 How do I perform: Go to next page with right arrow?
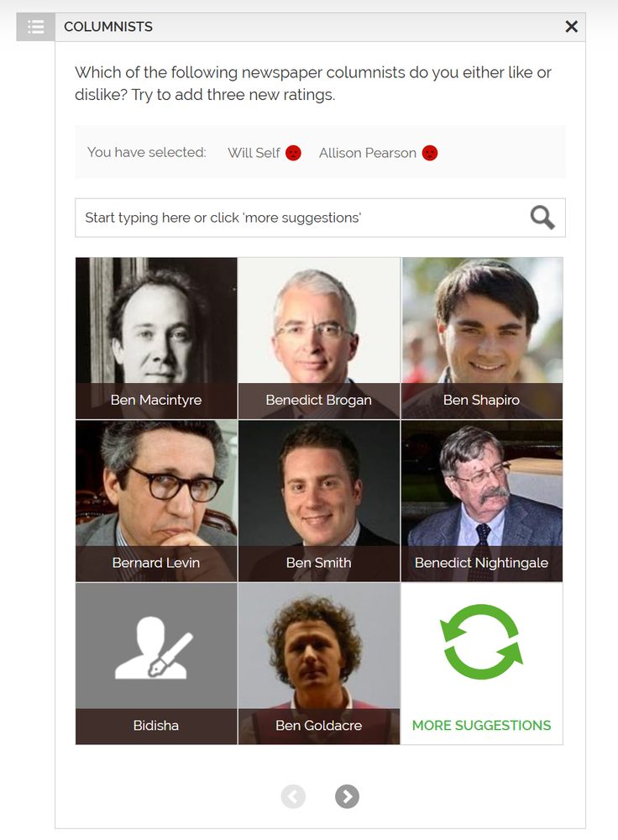[347, 796]
